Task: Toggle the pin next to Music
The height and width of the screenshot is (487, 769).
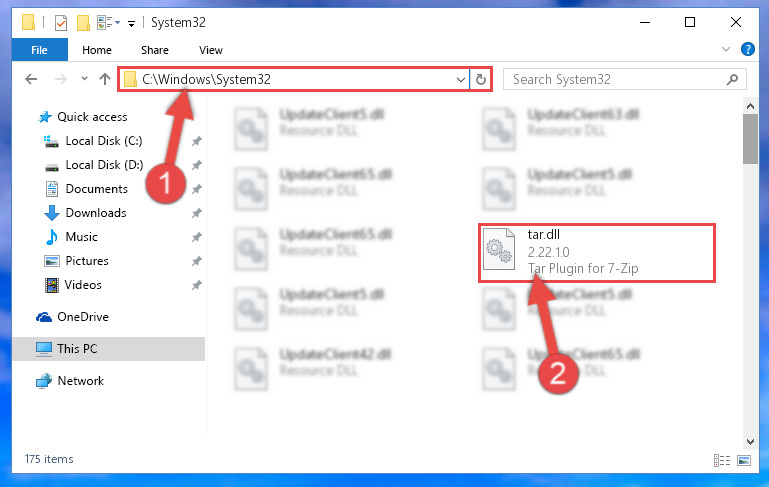Action: click(x=196, y=237)
